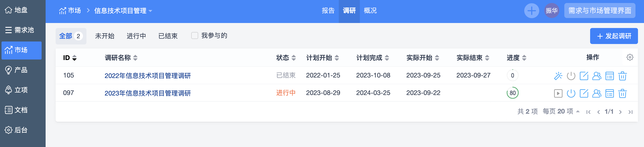Open table column settings gear
The height and width of the screenshot is (147, 644).
630,57
